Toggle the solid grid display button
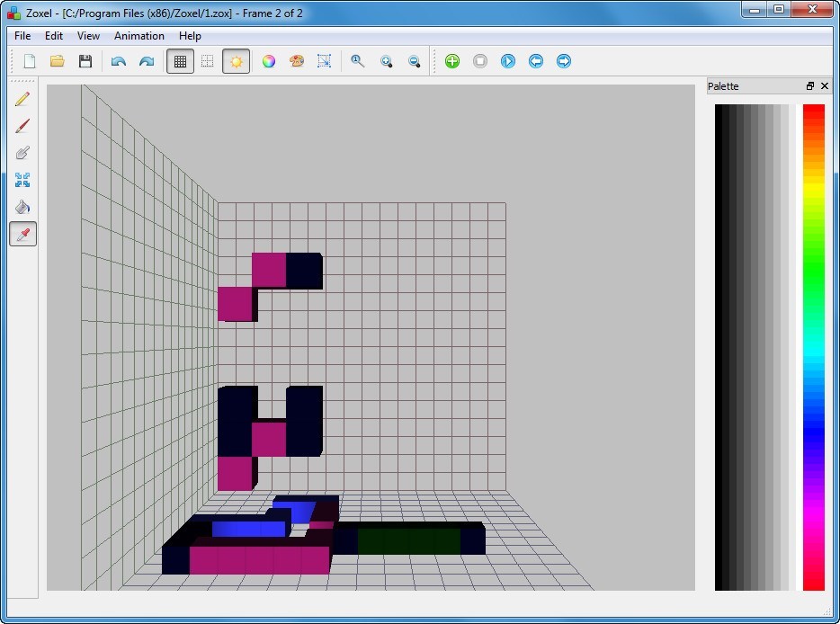Screen dimensions: 840x624 point(180,61)
